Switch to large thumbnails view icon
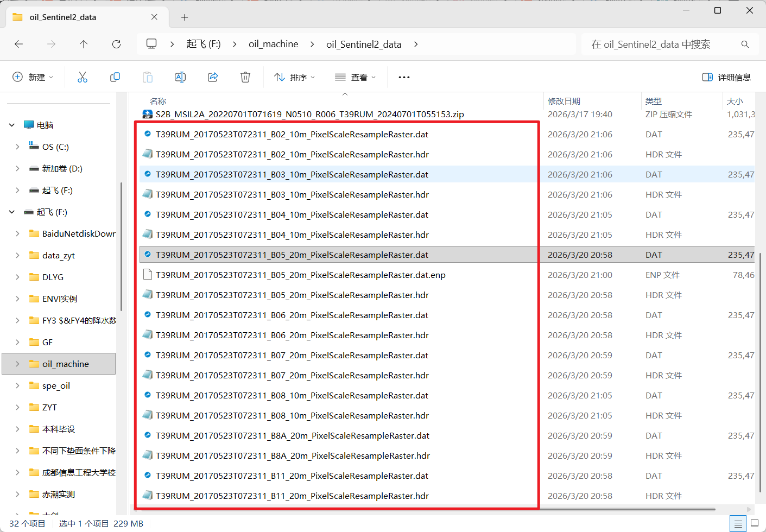This screenshot has height=532, width=766. click(755, 524)
